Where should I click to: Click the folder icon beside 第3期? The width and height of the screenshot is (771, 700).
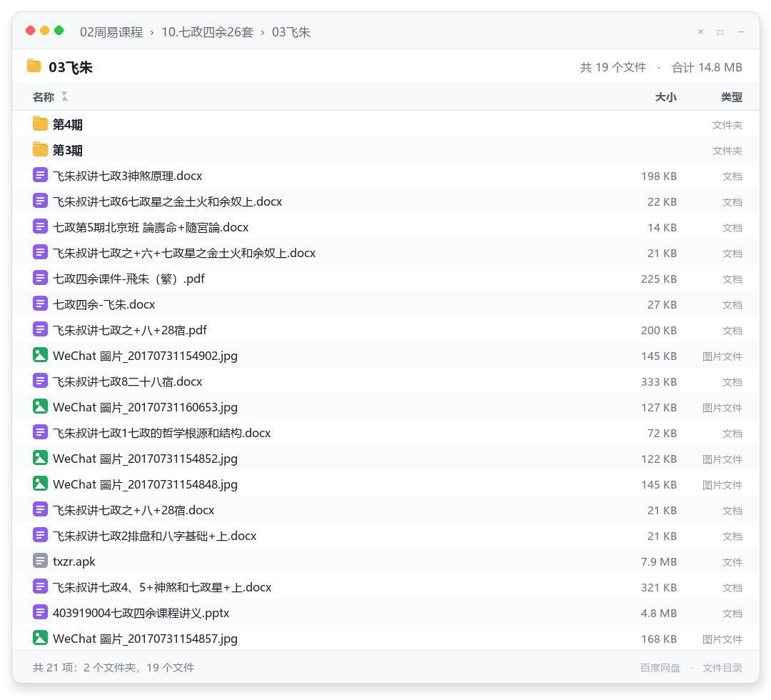coord(40,150)
